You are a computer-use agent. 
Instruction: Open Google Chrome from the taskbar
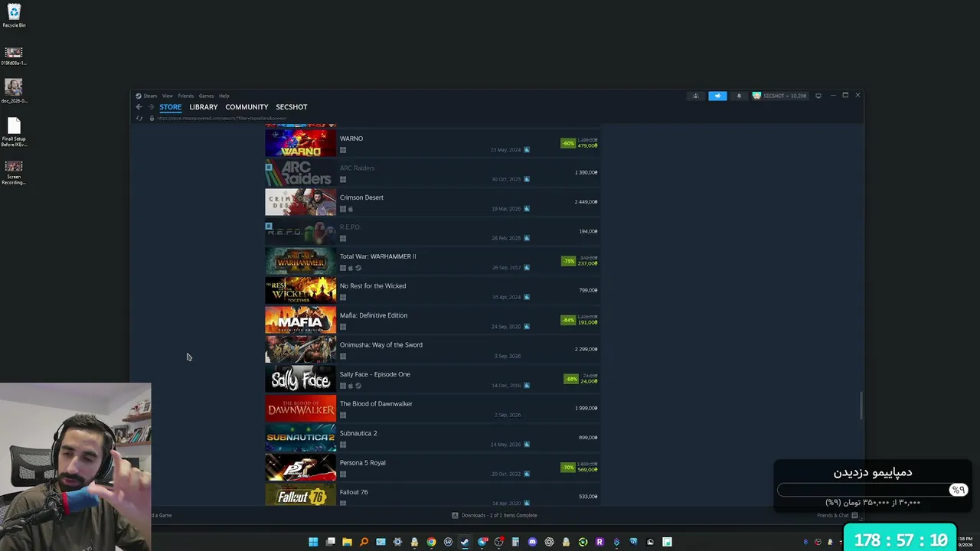coord(431,542)
